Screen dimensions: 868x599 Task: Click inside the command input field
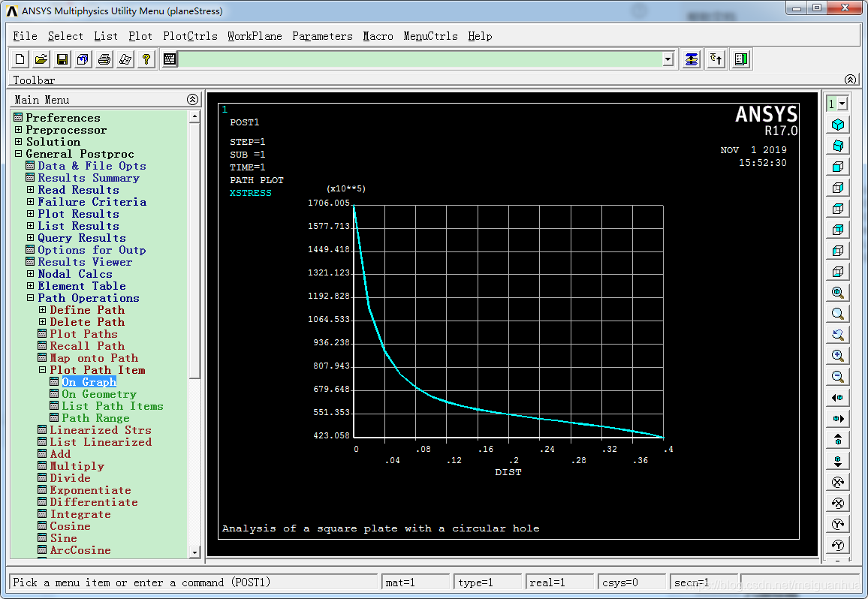[x=420, y=59]
